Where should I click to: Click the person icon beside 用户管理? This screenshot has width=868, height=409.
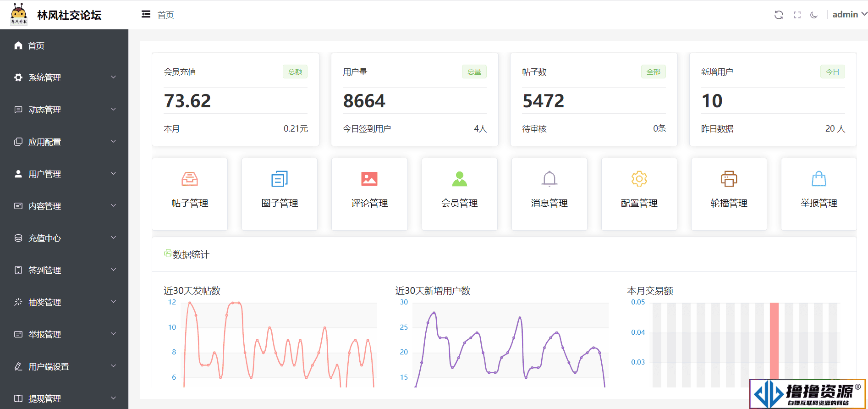tap(18, 174)
